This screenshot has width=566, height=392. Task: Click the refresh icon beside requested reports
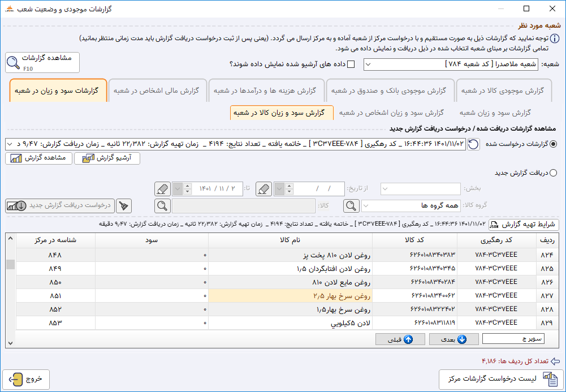(x=474, y=144)
